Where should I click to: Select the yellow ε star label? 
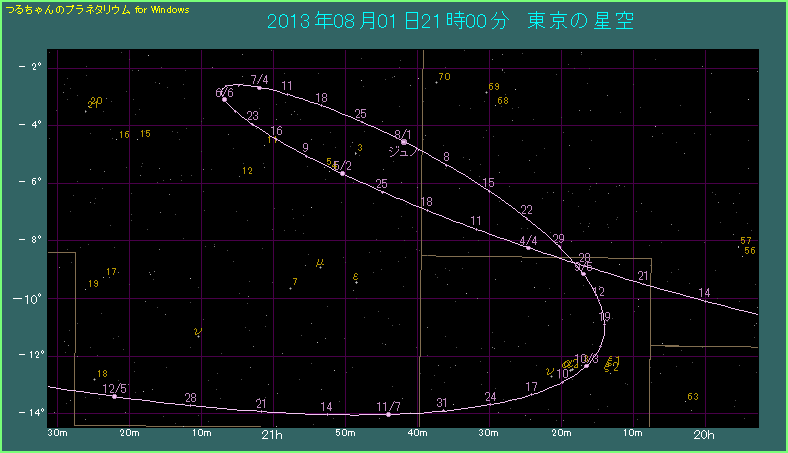356,277
